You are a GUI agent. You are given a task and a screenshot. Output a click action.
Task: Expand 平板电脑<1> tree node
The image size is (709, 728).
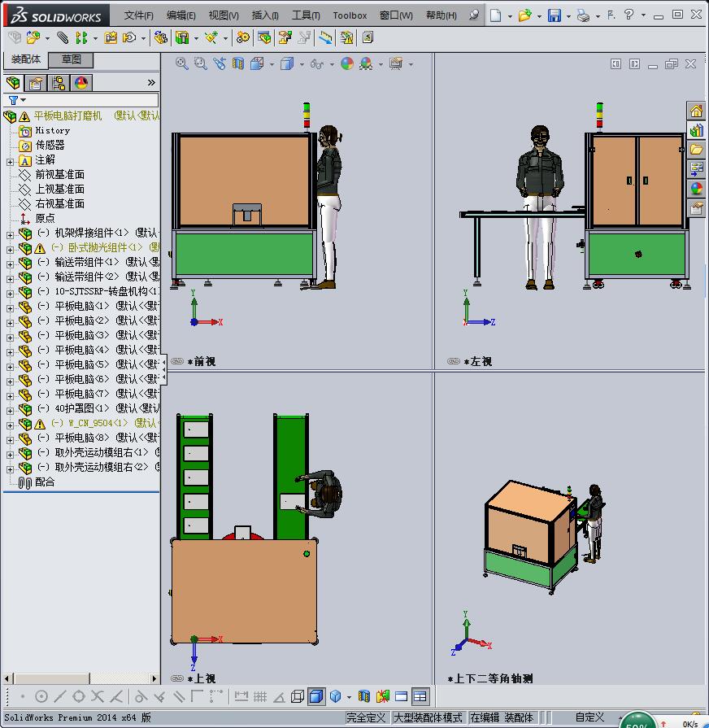pyautogui.click(x=11, y=308)
